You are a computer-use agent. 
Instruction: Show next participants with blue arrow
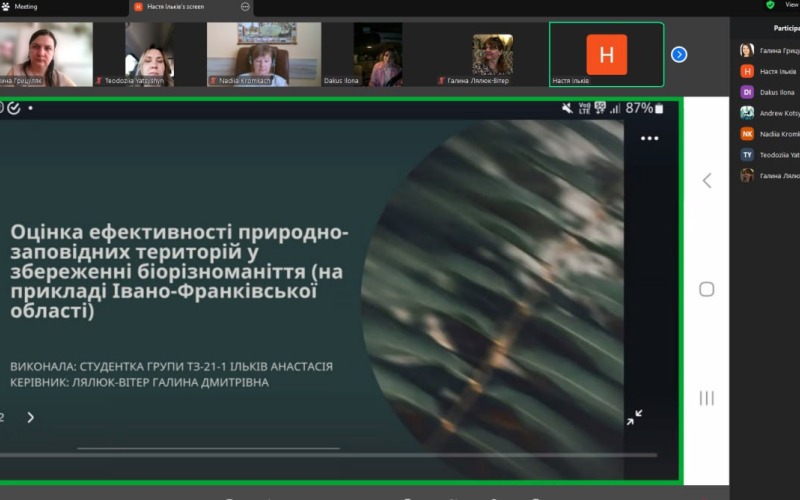pyautogui.click(x=679, y=54)
